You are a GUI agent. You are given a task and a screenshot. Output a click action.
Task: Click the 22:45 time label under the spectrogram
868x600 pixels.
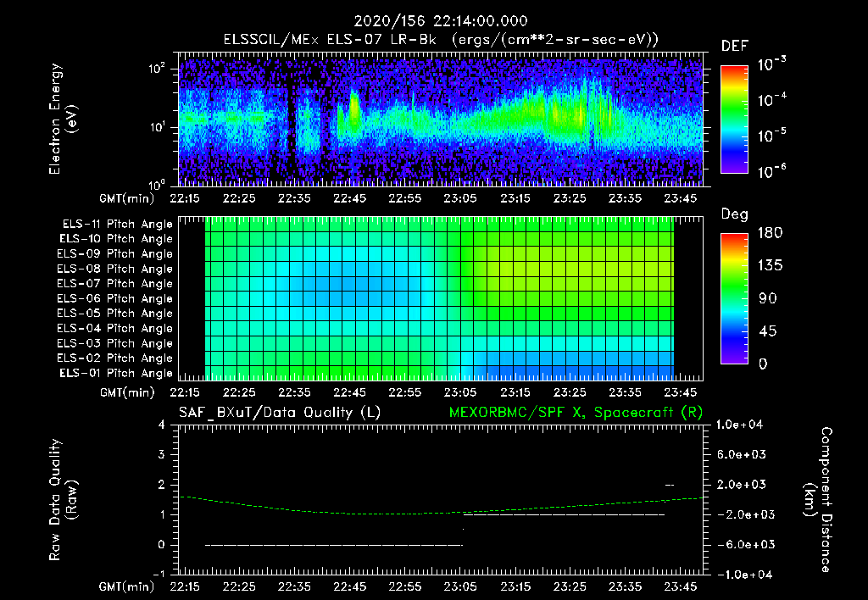pyautogui.click(x=350, y=198)
